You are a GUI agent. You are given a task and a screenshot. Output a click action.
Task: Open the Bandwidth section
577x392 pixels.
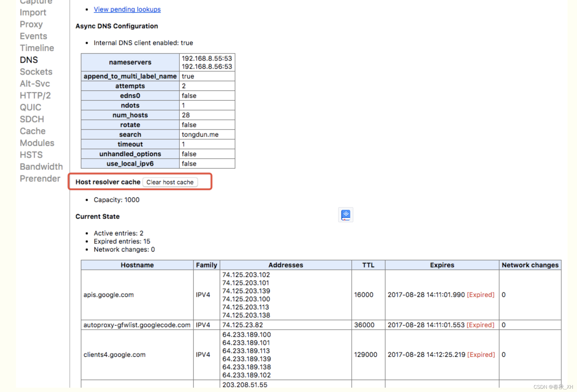coord(41,167)
